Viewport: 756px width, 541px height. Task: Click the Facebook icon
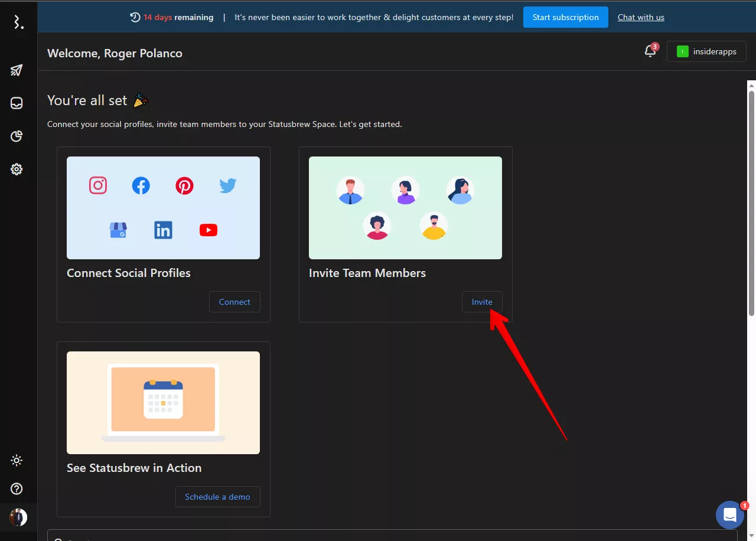click(141, 186)
